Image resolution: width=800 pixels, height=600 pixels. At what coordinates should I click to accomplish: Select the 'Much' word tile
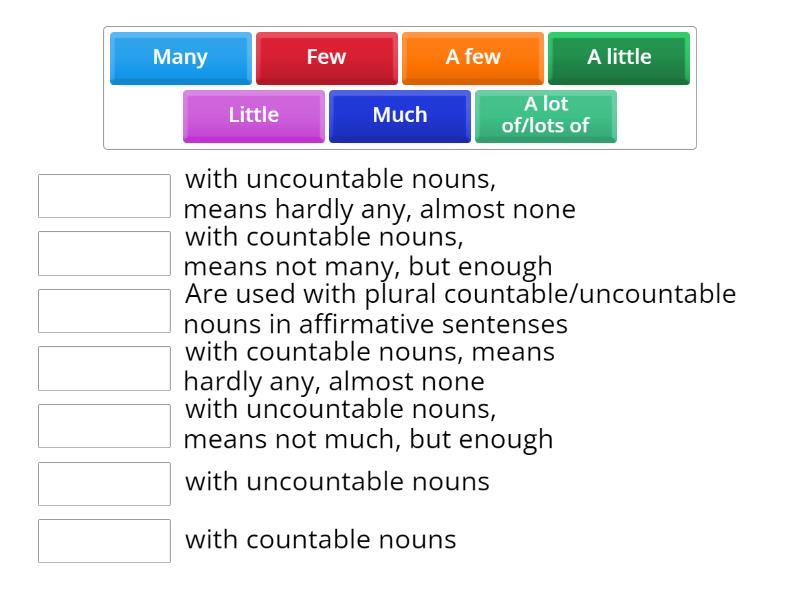[399, 115]
